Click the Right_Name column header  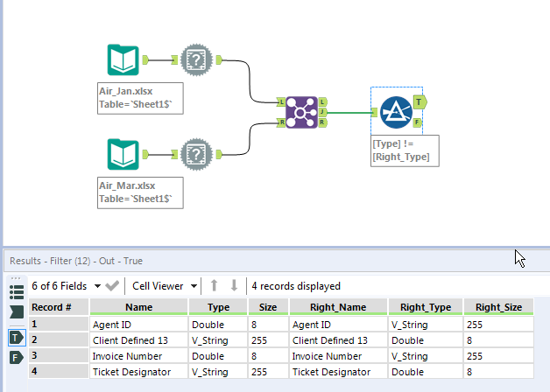tap(338, 307)
